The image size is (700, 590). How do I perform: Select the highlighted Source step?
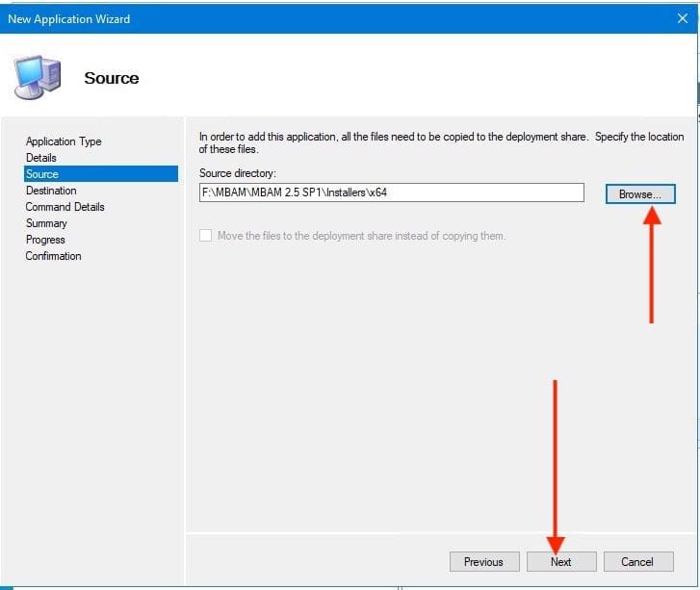[42, 174]
